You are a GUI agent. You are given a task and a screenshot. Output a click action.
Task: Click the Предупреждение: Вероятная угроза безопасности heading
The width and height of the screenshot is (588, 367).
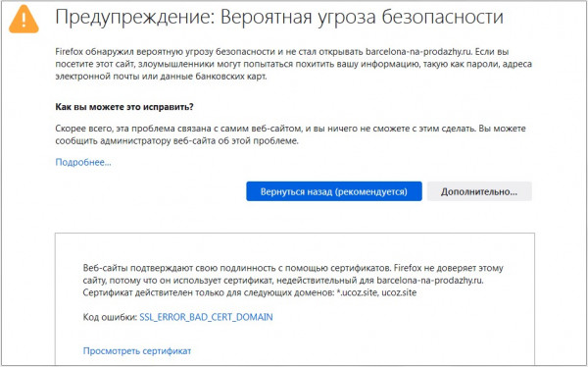pos(279,17)
